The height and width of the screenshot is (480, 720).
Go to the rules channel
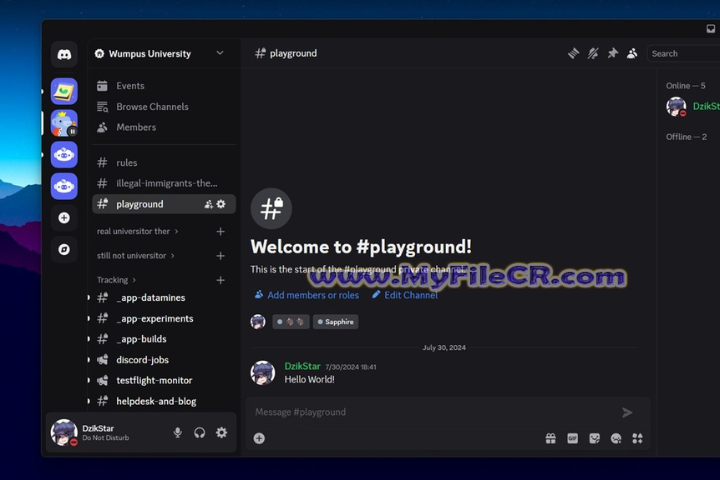point(164,163)
